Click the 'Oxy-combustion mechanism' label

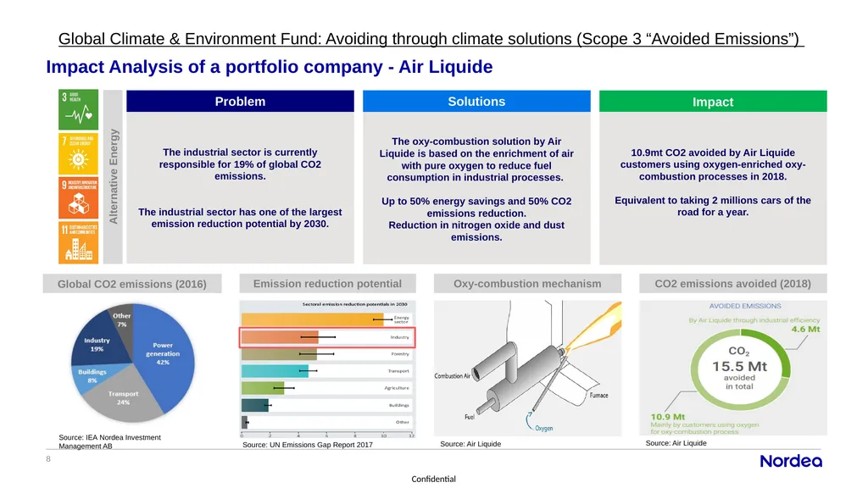[527, 284]
